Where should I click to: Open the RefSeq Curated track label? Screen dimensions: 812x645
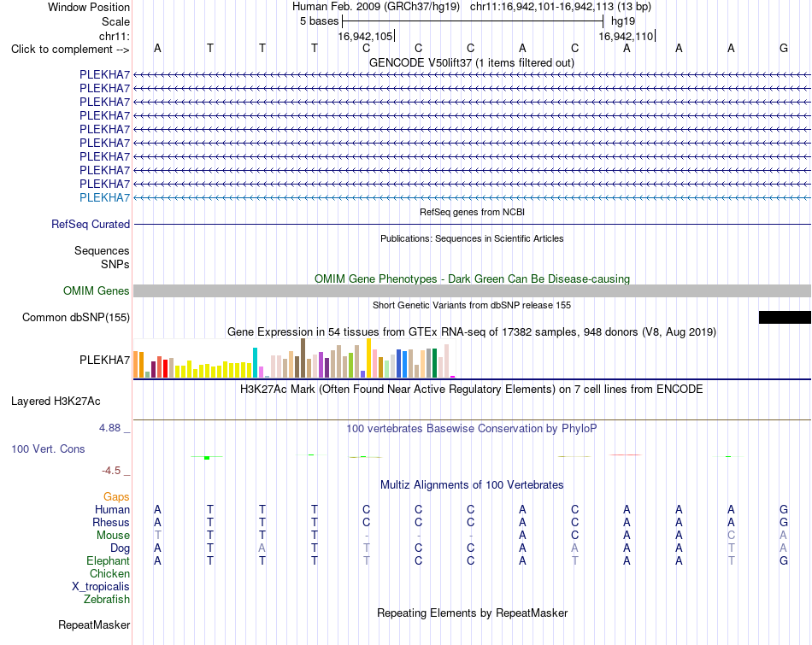click(x=91, y=224)
